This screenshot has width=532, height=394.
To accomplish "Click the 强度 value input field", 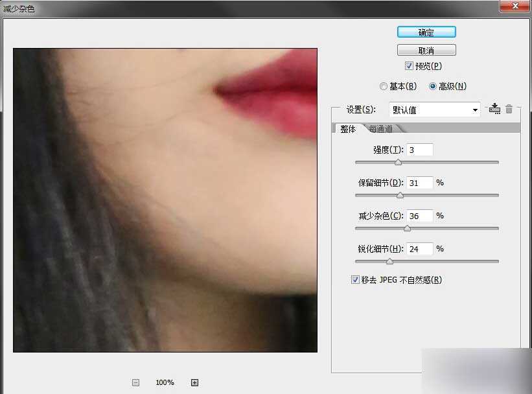I will [x=419, y=149].
